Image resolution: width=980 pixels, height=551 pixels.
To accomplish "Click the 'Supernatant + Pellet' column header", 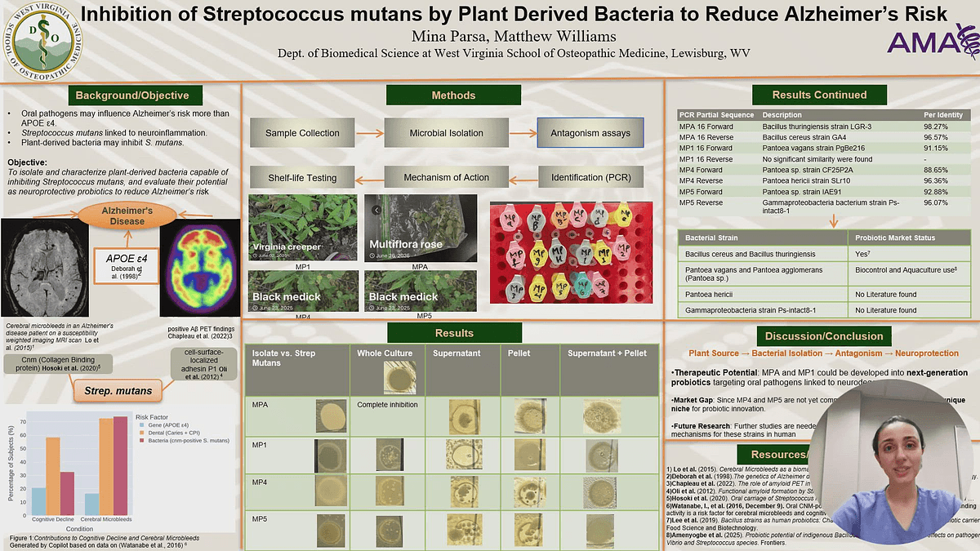I will pyautogui.click(x=608, y=353).
